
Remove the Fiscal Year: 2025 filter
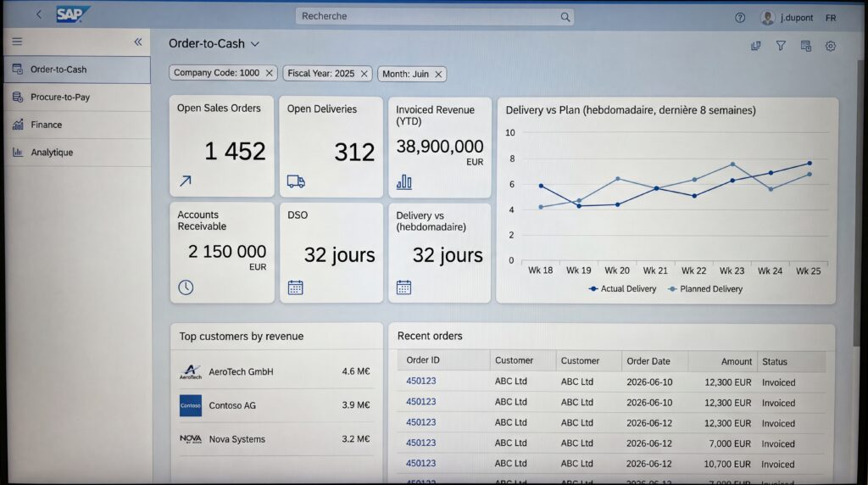(x=364, y=74)
